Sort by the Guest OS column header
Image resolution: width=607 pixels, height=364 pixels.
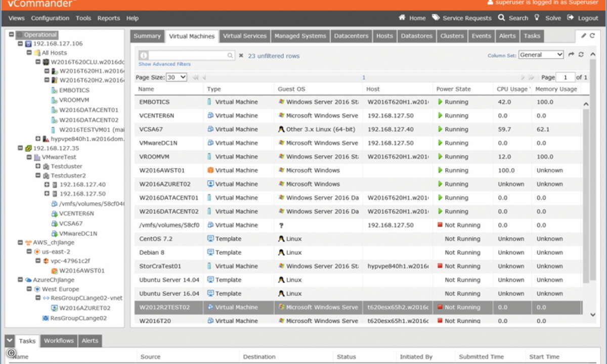291,89
